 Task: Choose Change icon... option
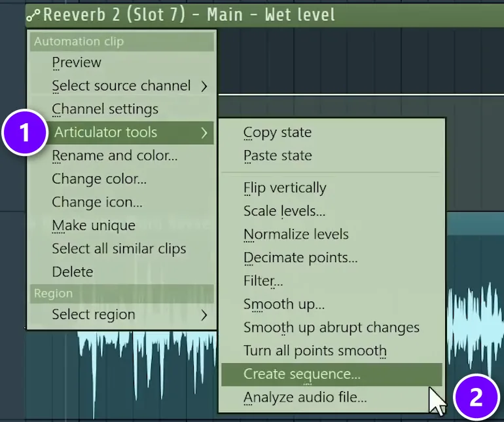point(122,202)
